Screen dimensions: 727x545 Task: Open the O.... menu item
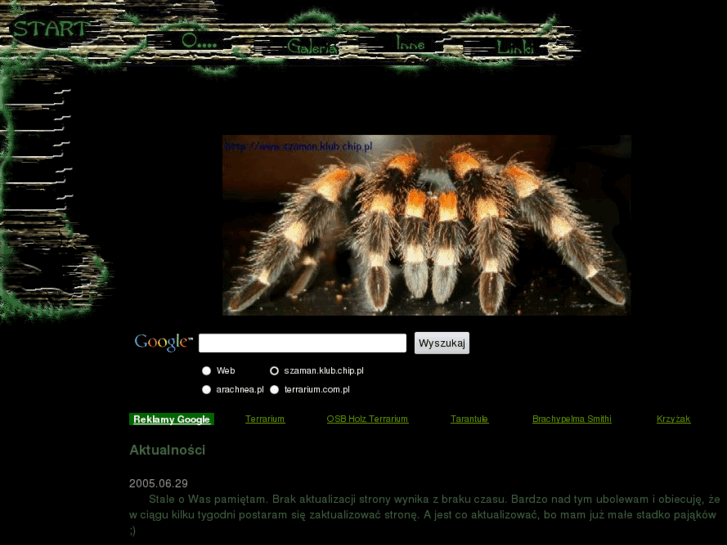(199, 41)
